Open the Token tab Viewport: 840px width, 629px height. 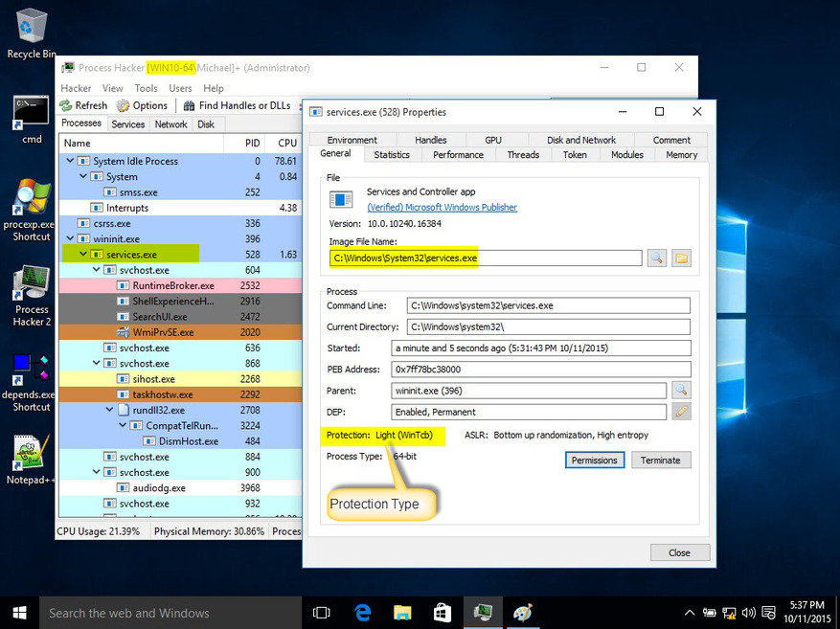coord(575,155)
